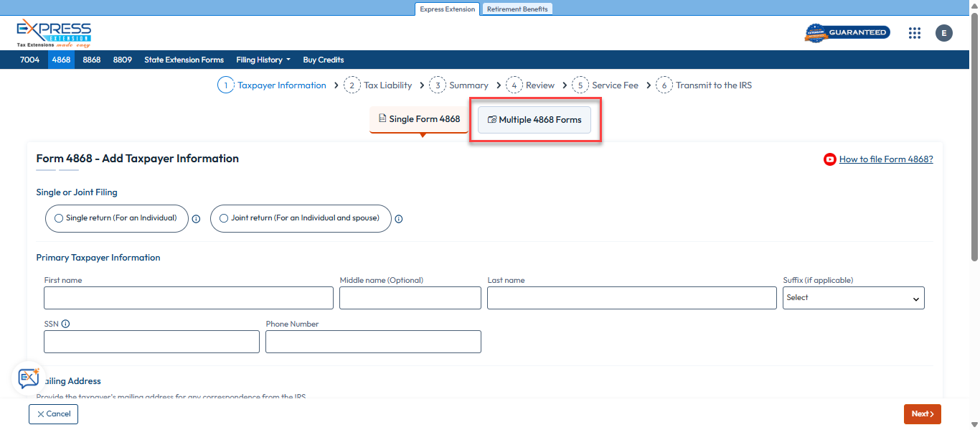Open Buy Credits menu item
The image size is (980, 430).
click(324, 60)
